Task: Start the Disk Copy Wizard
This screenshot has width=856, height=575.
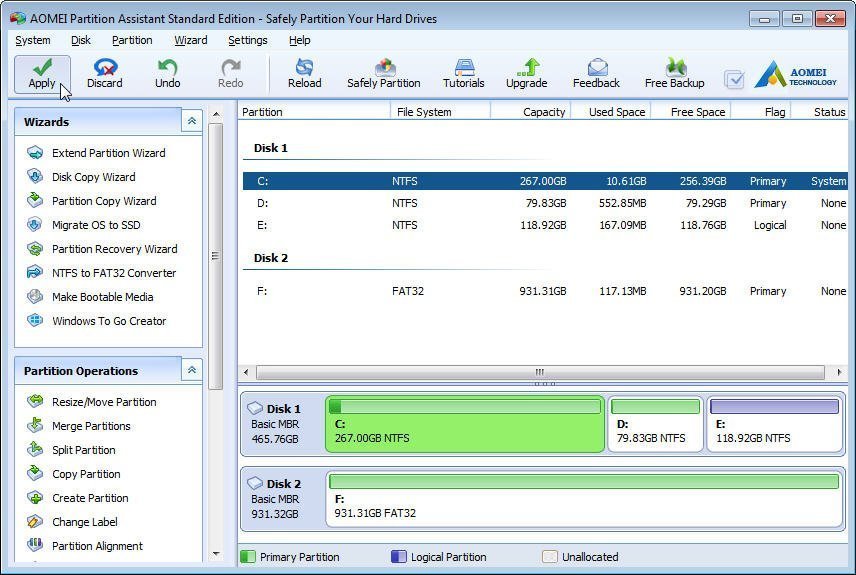Action: (81, 177)
